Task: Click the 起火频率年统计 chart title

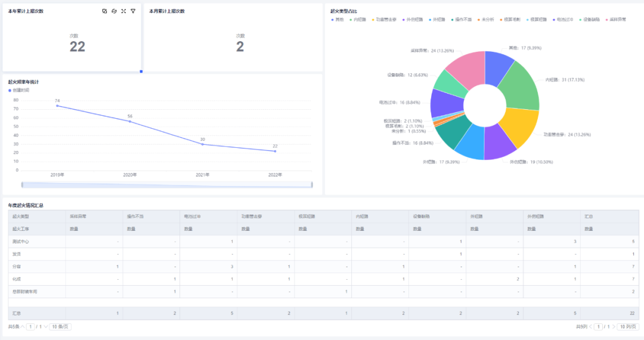Action: pyautogui.click(x=23, y=82)
